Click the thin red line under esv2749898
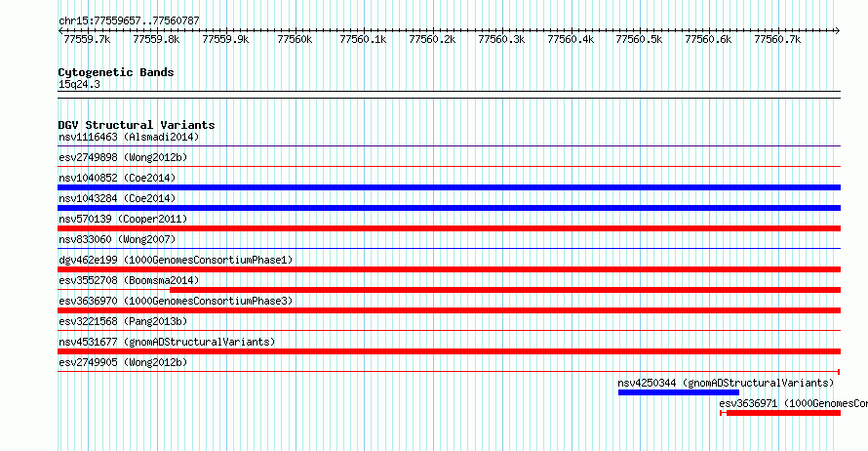The width and height of the screenshot is (868, 451). pyautogui.click(x=449, y=166)
